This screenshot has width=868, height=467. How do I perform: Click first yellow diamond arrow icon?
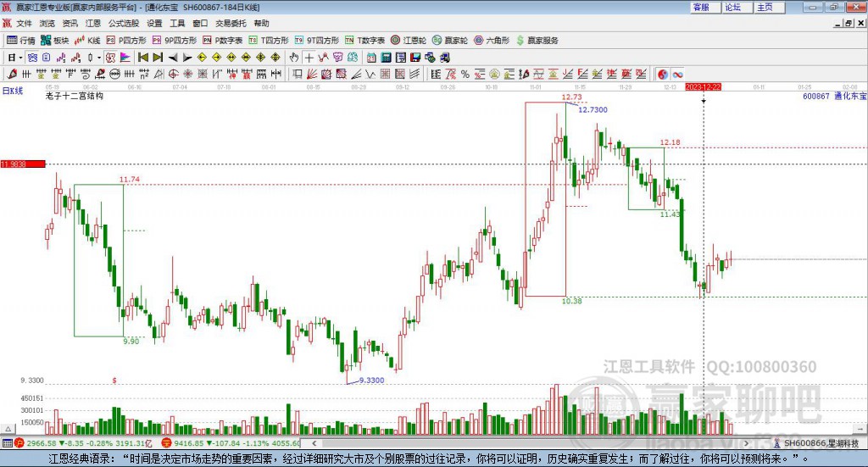point(202,58)
